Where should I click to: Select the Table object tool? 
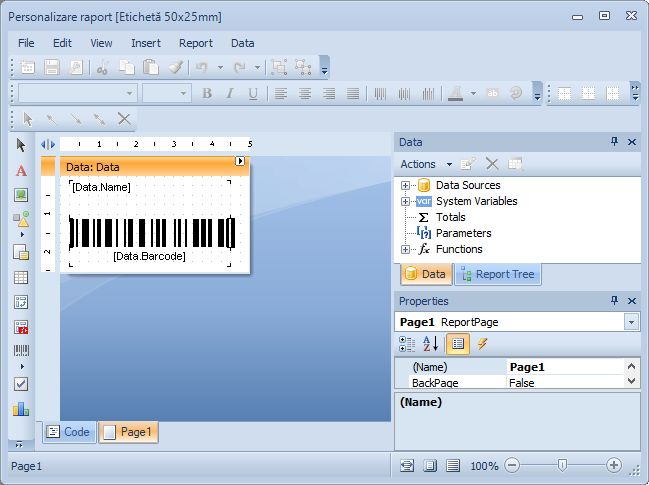pyautogui.click(x=21, y=277)
